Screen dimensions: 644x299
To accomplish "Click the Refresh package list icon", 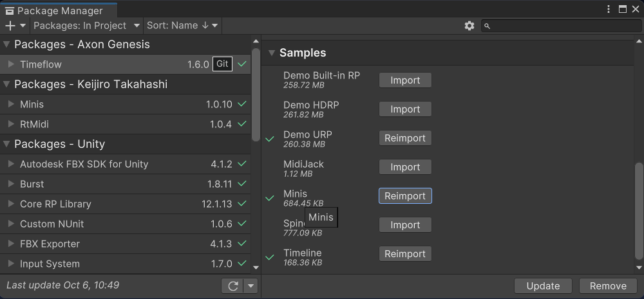I will click(x=233, y=286).
